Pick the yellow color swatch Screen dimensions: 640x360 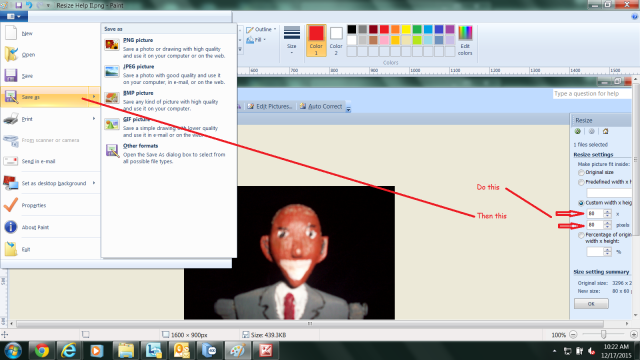click(x=406, y=29)
